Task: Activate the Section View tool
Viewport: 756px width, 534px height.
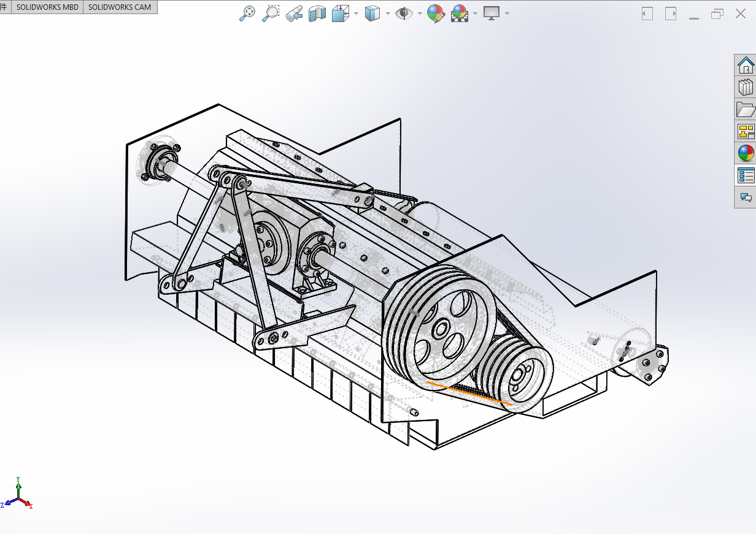Action: (x=317, y=13)
